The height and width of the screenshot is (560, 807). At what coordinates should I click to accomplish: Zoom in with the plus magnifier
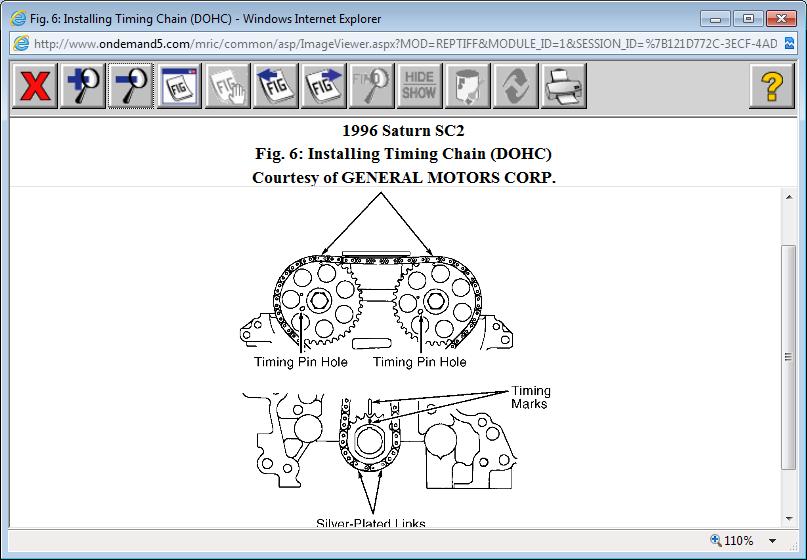click(83, 86)
